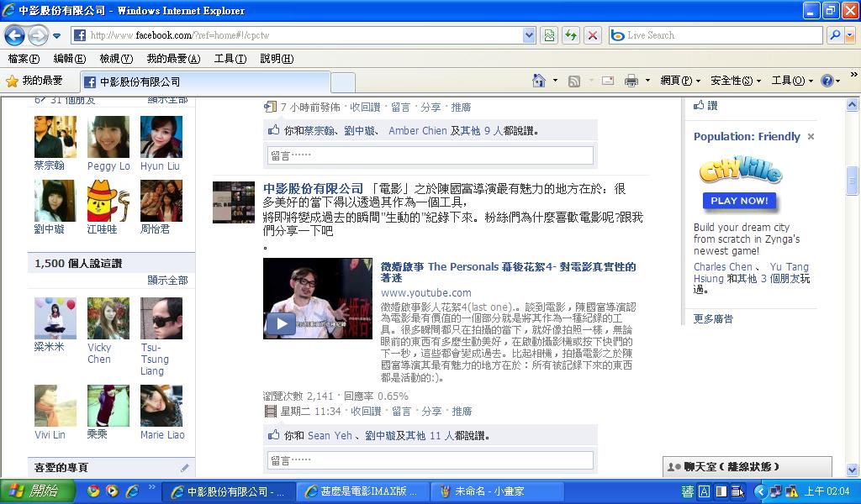861x504 pixels.
Task: Click the green Refresh arrows icon
Action: point(571,35)
